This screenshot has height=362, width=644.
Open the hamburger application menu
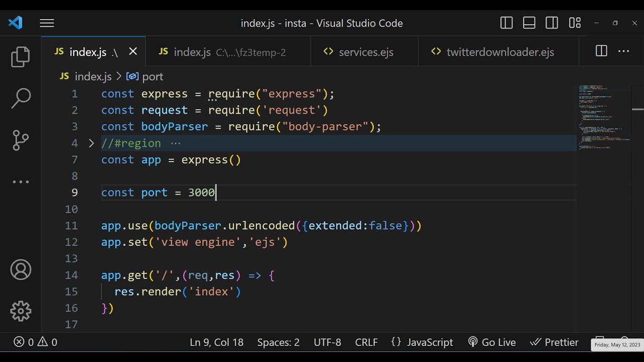(47, 23)
